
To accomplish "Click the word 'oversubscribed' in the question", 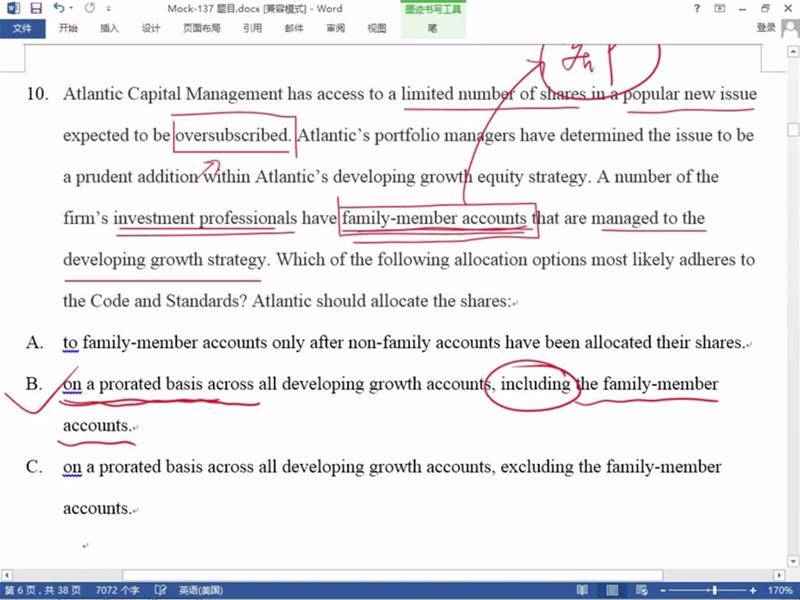I will click(x=232, y=135).
